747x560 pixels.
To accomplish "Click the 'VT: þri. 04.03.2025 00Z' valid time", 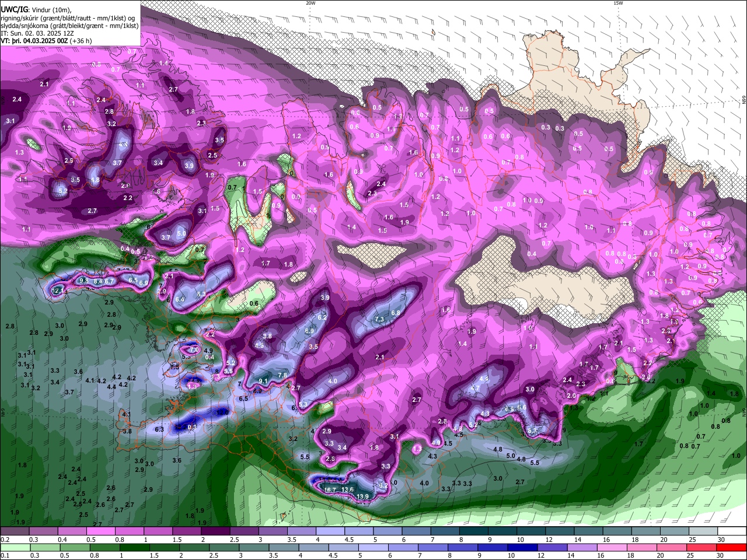I will pyautogui.click(x=34, y=41).
